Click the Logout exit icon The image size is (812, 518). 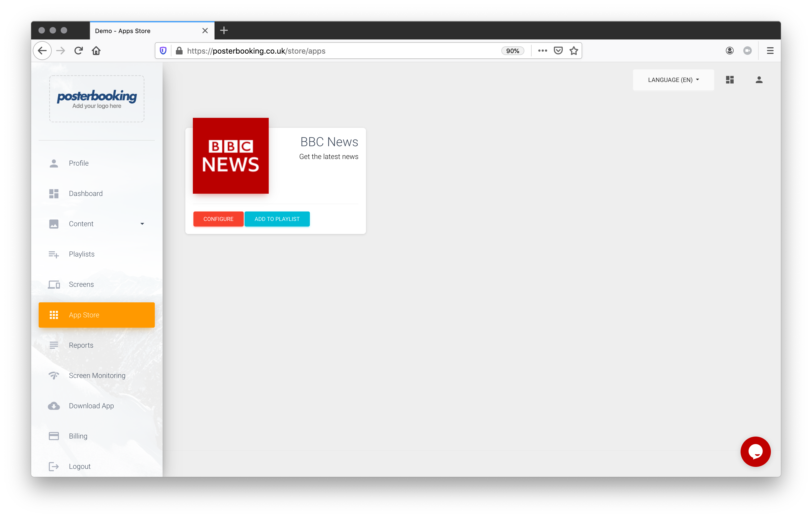pos(54,466)
